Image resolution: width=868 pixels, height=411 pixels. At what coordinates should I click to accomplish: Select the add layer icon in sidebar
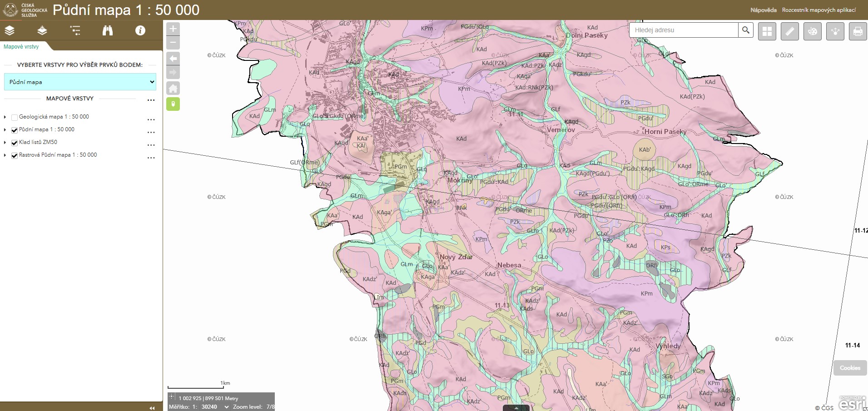42,31
